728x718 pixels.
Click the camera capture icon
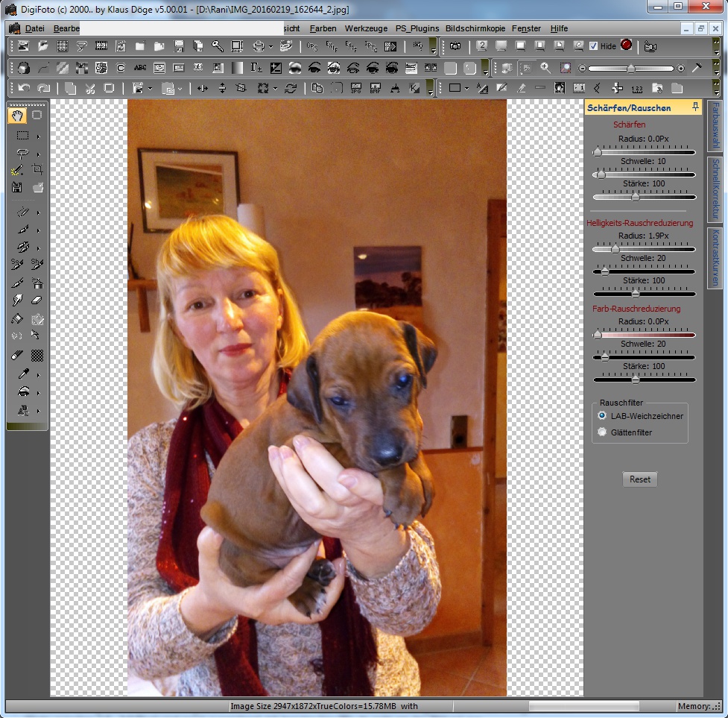(x=455, y=46)
